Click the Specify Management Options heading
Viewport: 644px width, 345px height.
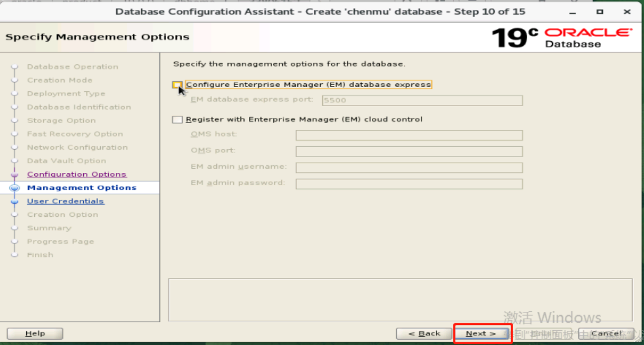97,37
